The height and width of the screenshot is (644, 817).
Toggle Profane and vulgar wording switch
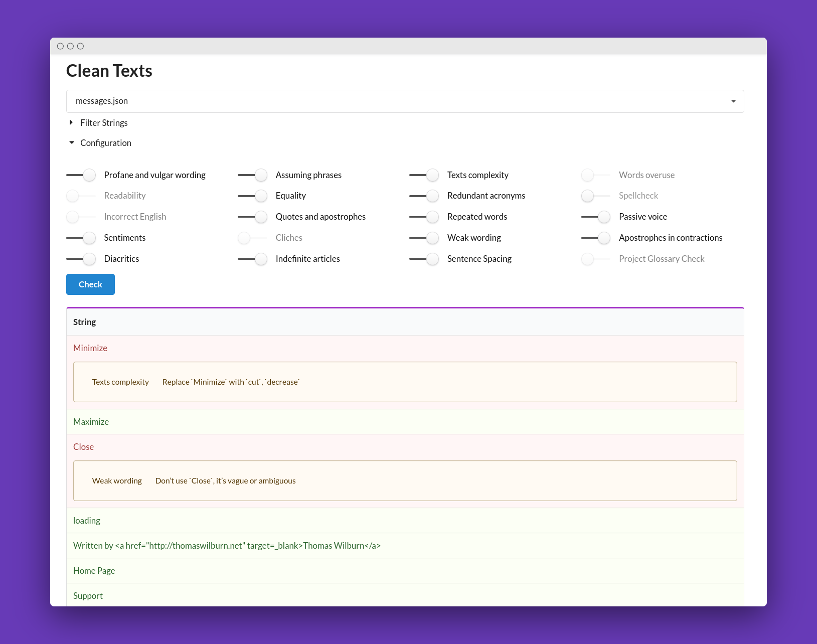click(x=81, y=175)
